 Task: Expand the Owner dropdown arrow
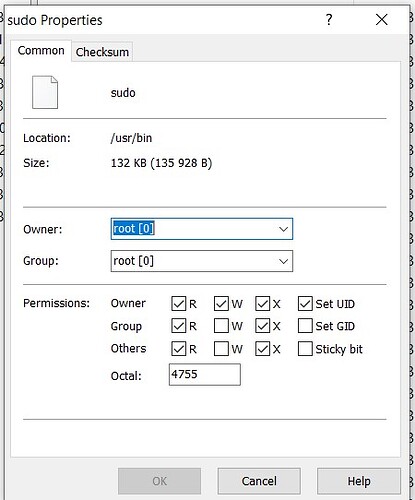click(x=283, y=229)
